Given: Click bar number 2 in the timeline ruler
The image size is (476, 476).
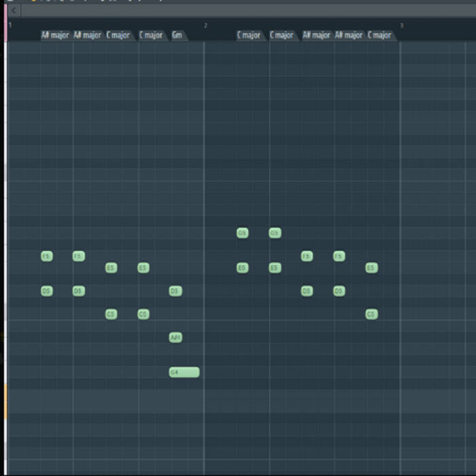Looking at the screenshot, I should [x=205, y=25].
